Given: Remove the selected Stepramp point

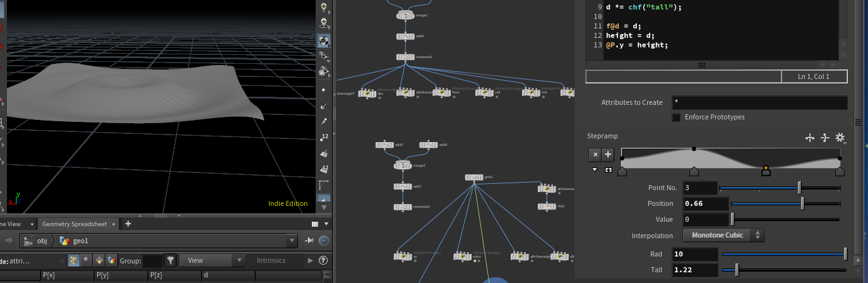Looking at the screenshot, I should [x=595, y=154].
